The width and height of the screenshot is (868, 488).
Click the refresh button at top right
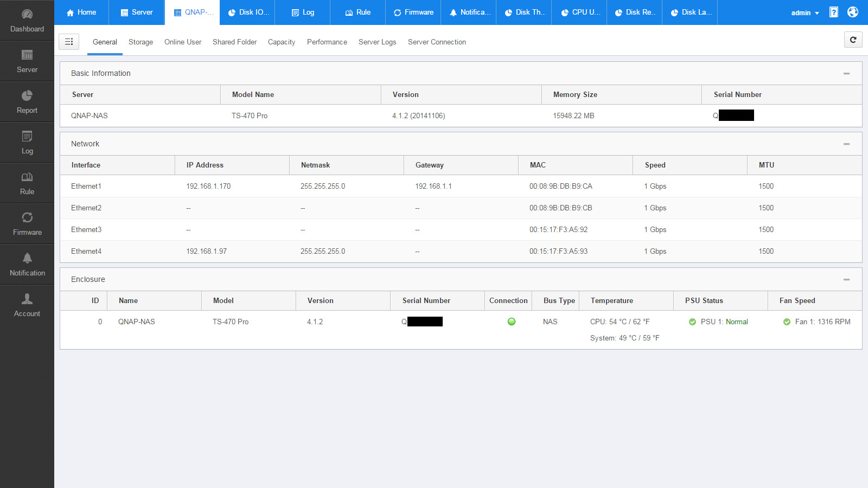(x=853, y=40)
